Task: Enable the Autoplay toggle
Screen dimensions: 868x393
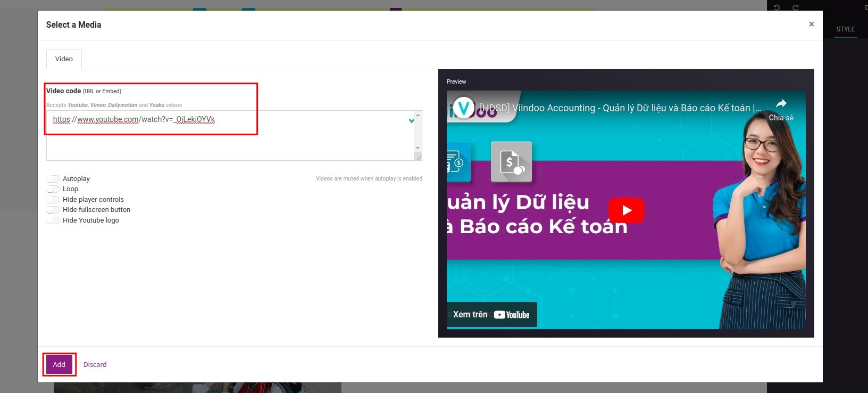Action: (x=53, y=179)
